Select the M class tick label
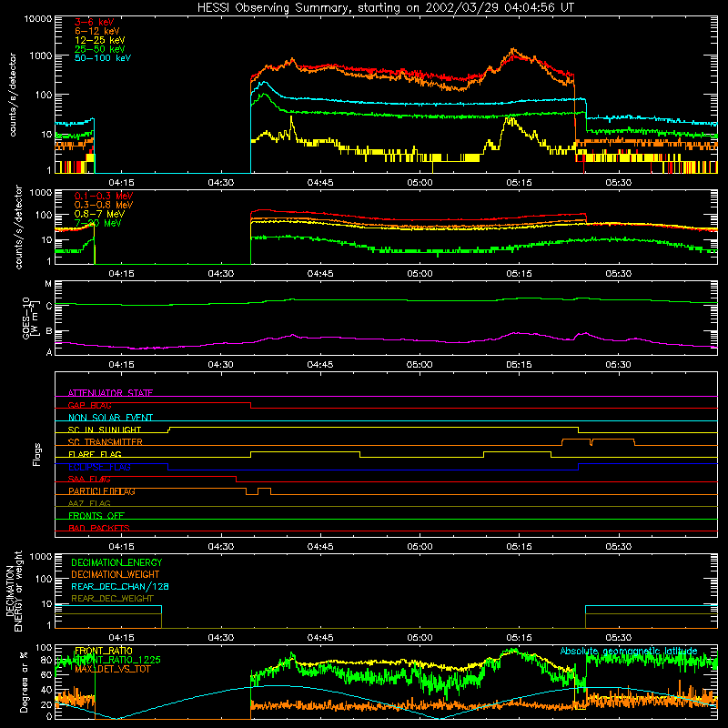 pos(48,284)
